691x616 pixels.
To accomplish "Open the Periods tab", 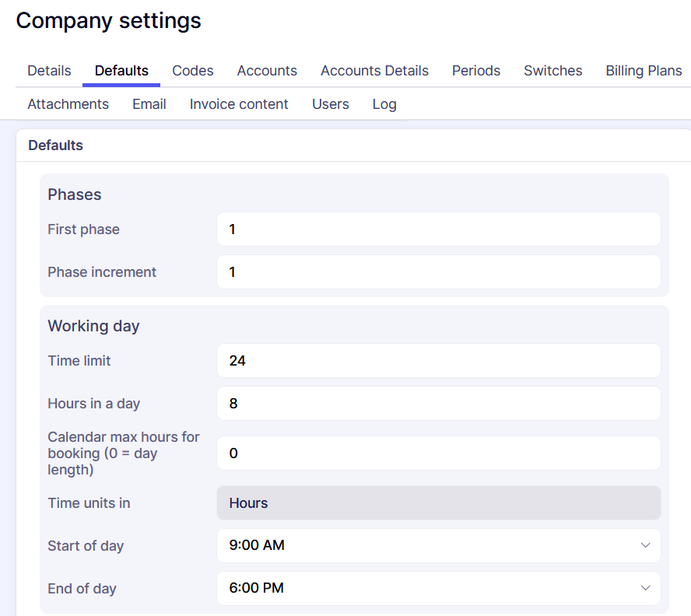I will click(476, 71).
